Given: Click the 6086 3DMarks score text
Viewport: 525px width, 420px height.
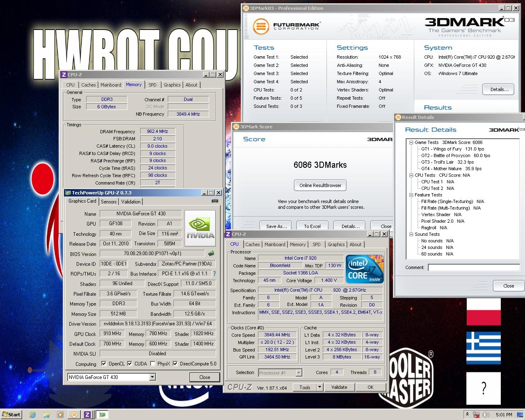Looking at the screenshot, I should (x=320, y=165).
